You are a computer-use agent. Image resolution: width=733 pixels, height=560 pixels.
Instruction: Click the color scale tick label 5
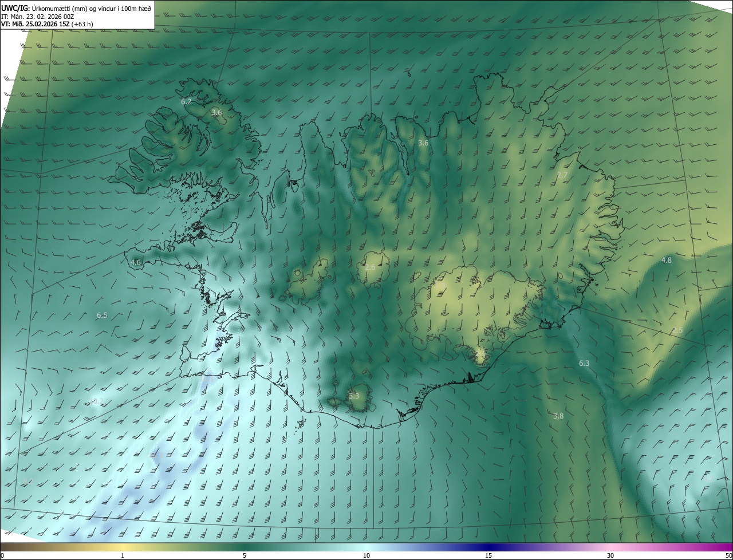coord(245,556)
